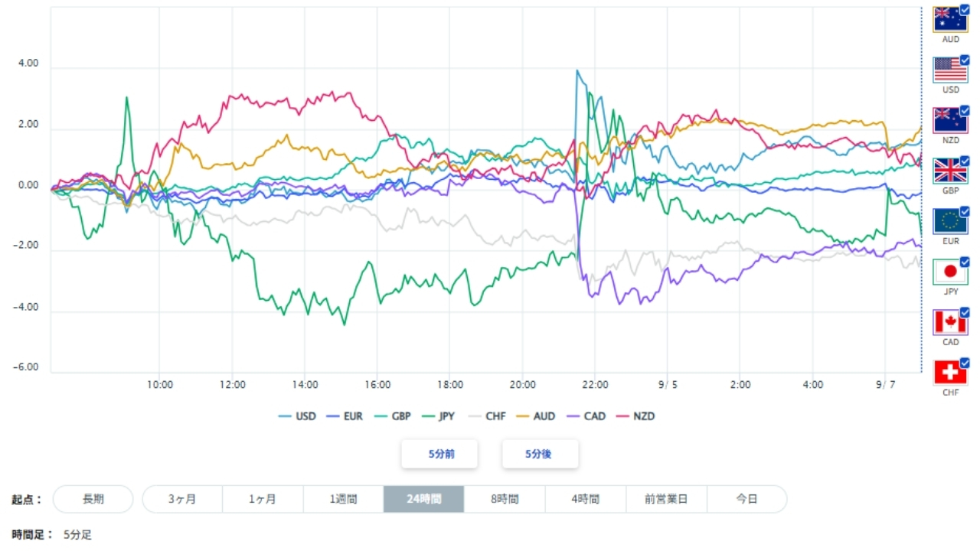Uncheck the AUD currency checkbox
This screenshot has width=980, height=551.
pos(964,10)
